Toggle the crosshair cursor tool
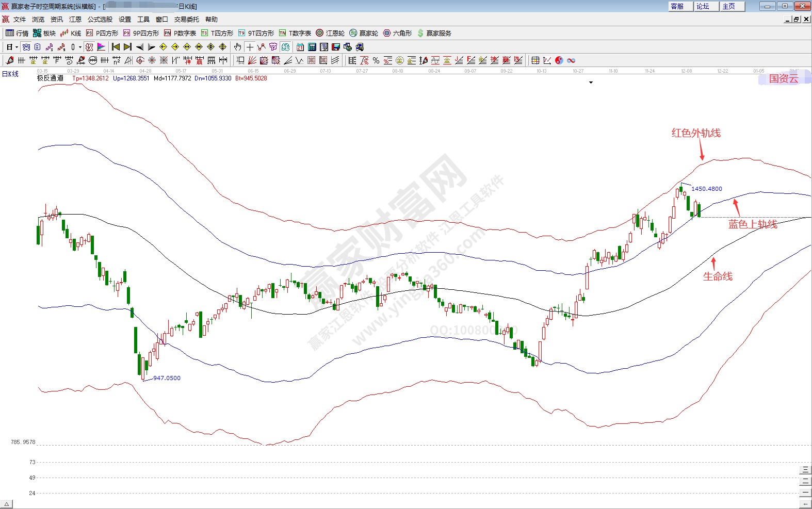The width and height of the screenshot is (812, 509). [250, 47]
